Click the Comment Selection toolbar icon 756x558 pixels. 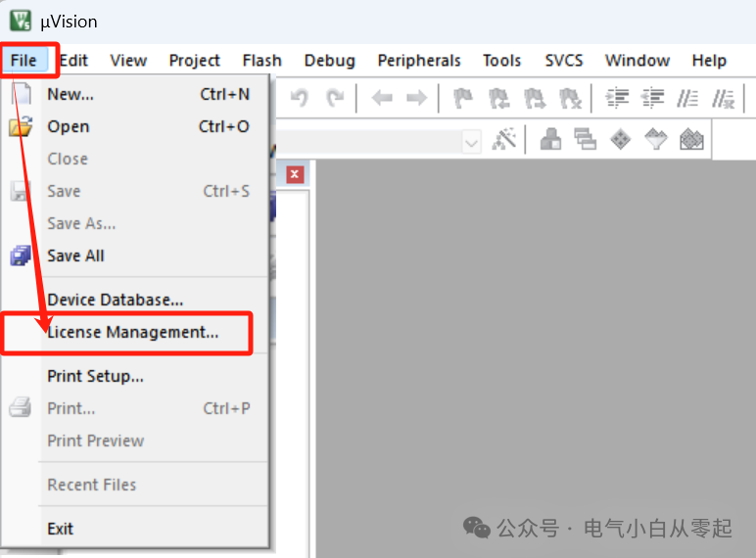[689, 98]
